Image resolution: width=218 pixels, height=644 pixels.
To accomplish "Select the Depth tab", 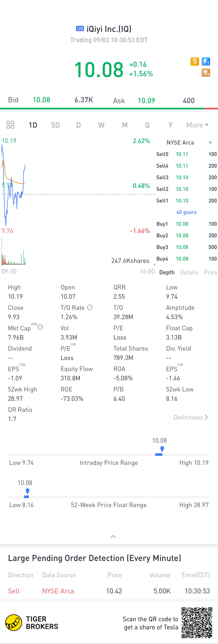I will tap(167, 272).
